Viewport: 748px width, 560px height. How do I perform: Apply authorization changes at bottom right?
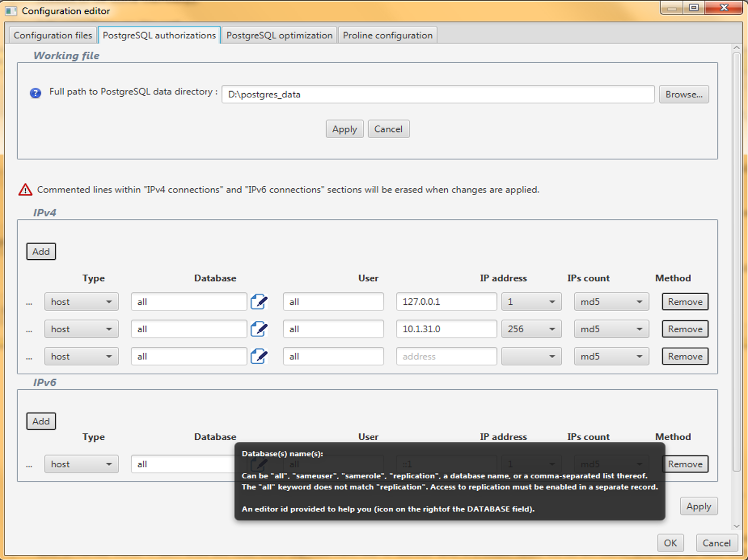(699, 506)
